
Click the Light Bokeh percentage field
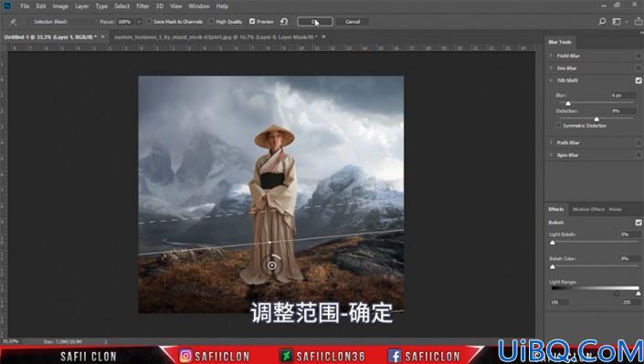pyautogui.click(x=629, y=234)
